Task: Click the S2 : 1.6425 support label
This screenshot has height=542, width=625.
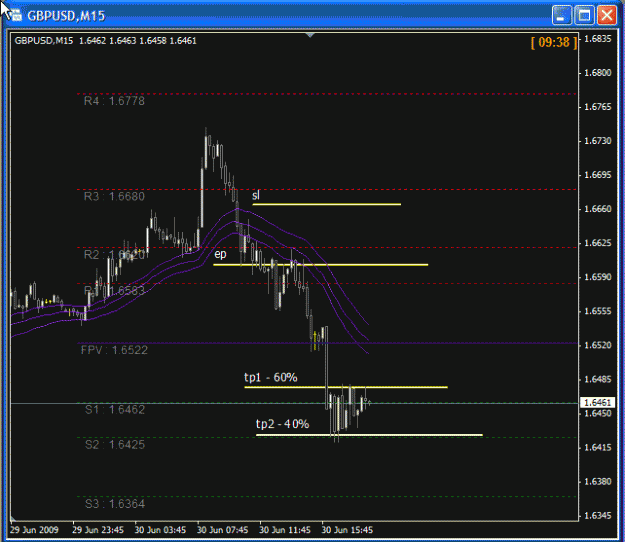Action: [115, 445]
